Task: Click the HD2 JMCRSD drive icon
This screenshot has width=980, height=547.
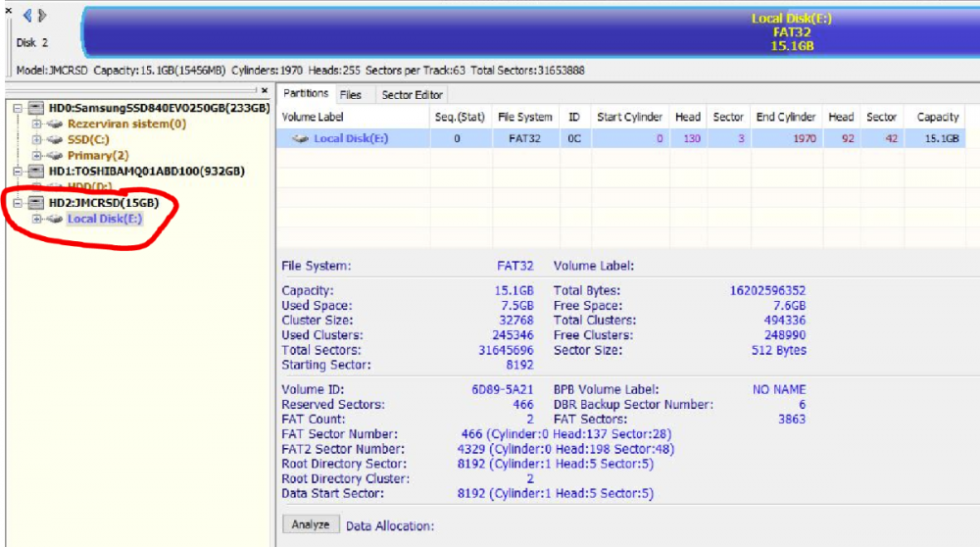Action: [x=36, y=203]
